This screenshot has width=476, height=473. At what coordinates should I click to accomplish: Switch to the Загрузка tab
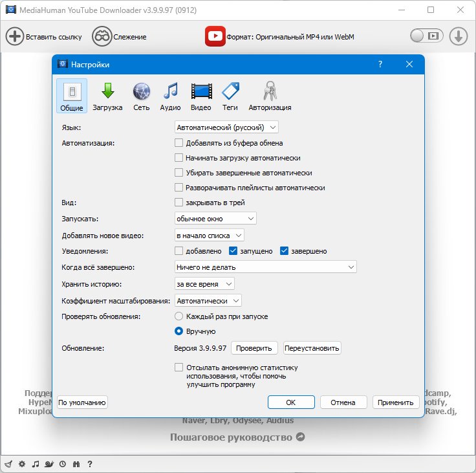[x=107, y=96]
